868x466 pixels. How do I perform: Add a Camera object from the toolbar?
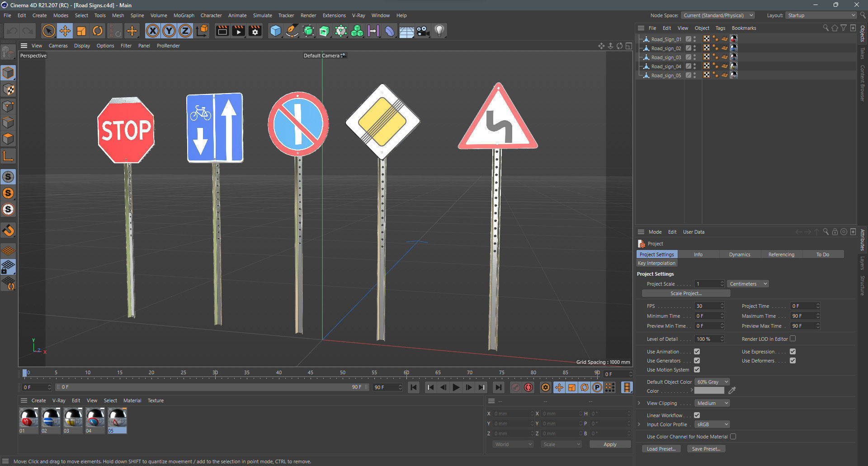point(423,31)
